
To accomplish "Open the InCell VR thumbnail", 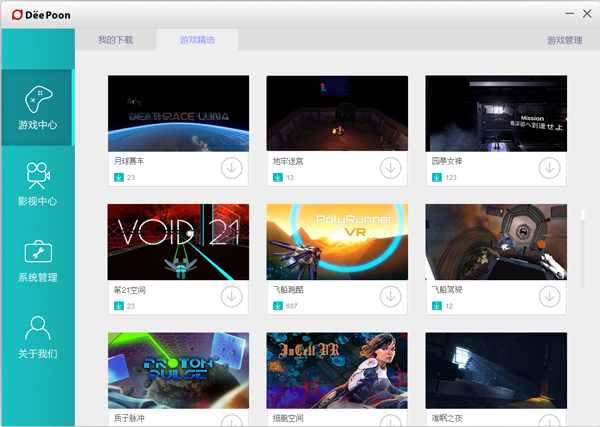I will coord(337,370).
